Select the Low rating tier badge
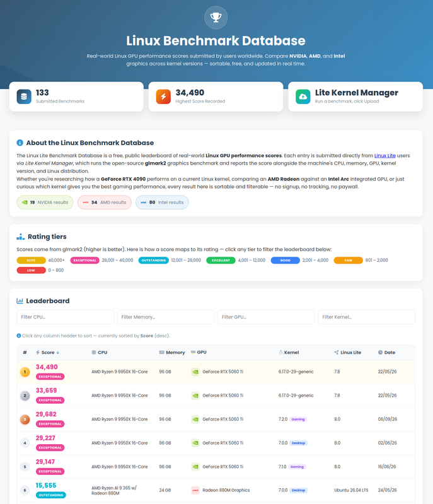This screenshot has height=504, width=433. point(31,271)
